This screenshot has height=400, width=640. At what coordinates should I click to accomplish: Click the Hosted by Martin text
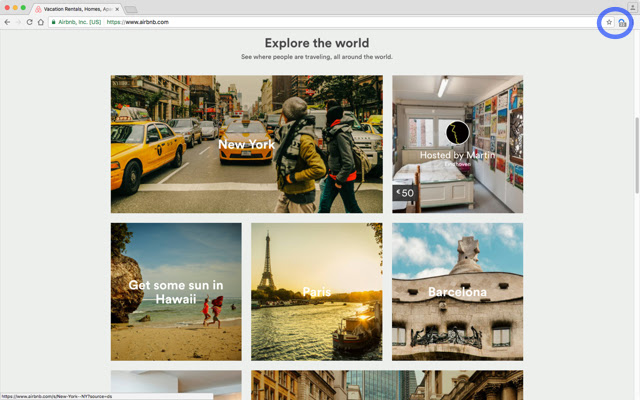pyautogui.click(x=457, y=155)
